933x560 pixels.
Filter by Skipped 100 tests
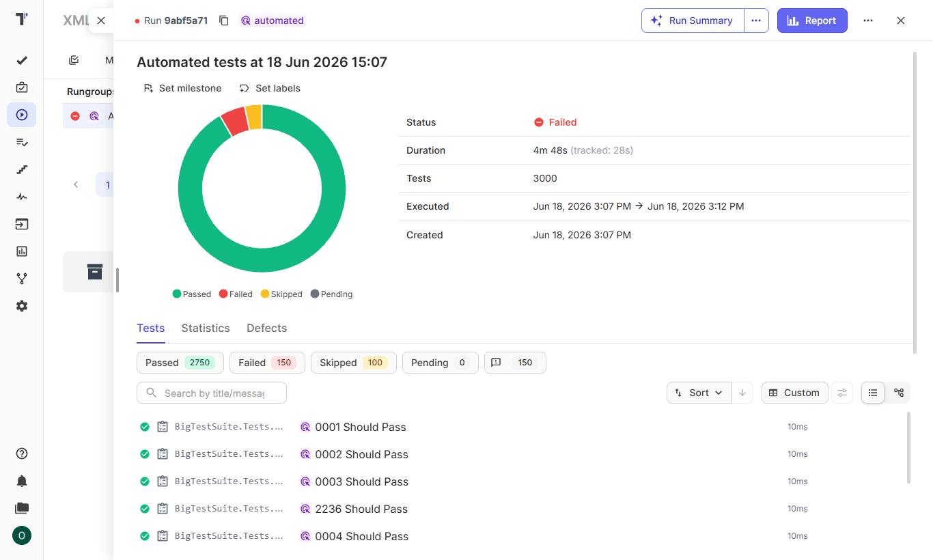coord(354,363)
